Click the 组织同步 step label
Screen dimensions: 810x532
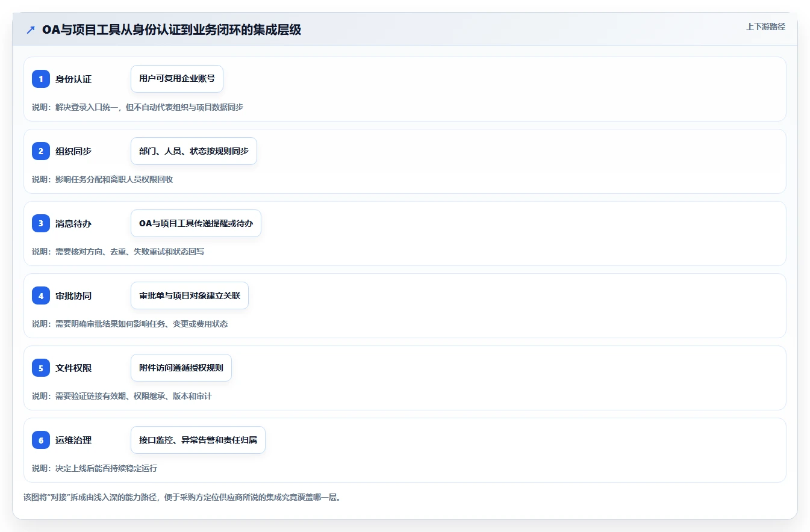73,151
